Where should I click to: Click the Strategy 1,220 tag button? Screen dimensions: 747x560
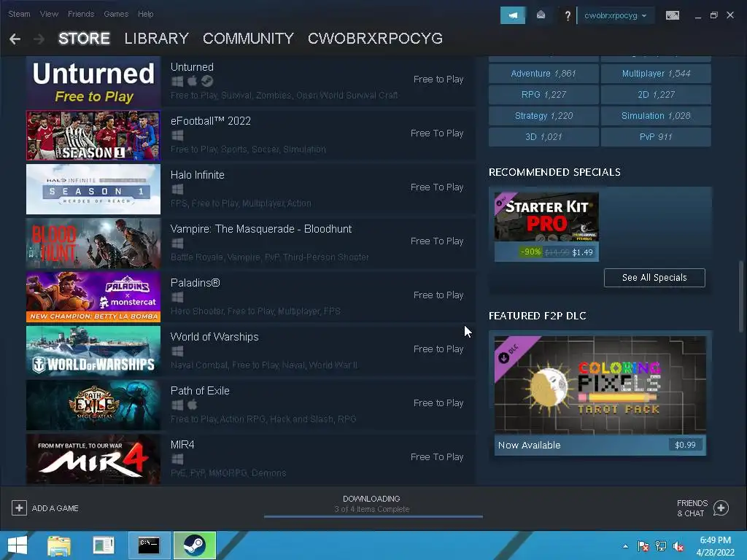tap(543, 116)
